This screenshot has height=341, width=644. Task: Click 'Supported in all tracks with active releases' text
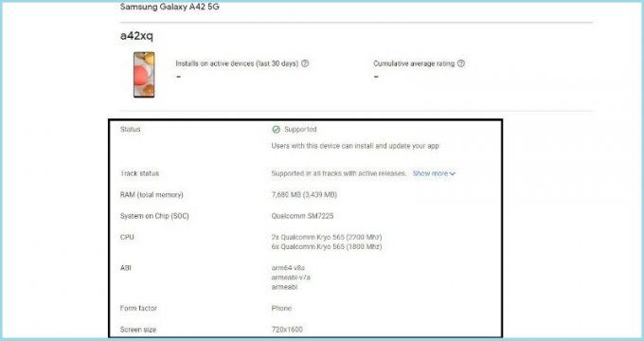click(x=338, y=173)
